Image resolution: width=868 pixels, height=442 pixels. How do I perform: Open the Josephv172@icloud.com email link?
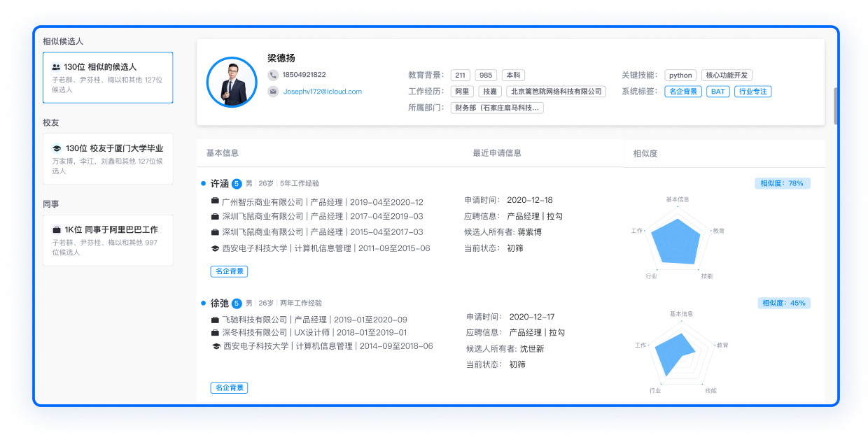(322, 92)
